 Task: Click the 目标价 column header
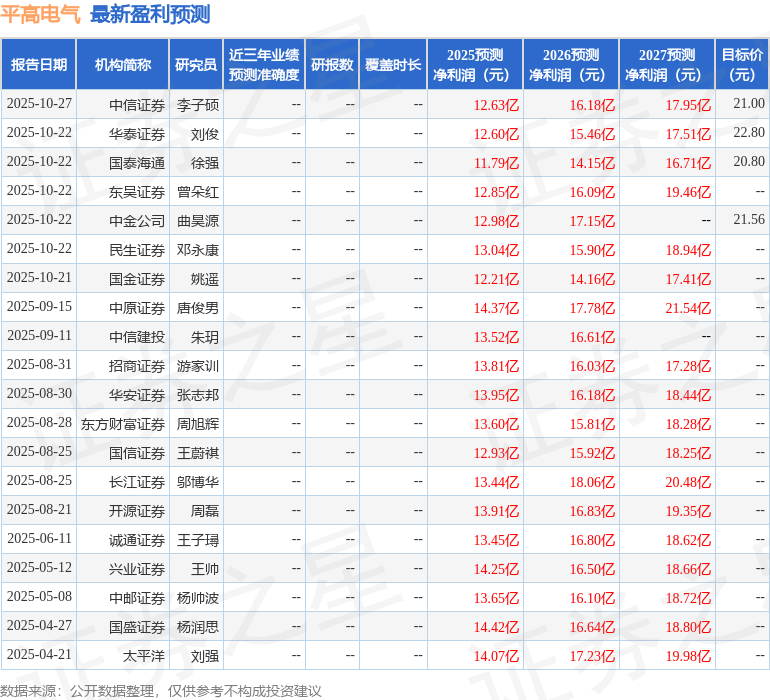click(742, 65)
